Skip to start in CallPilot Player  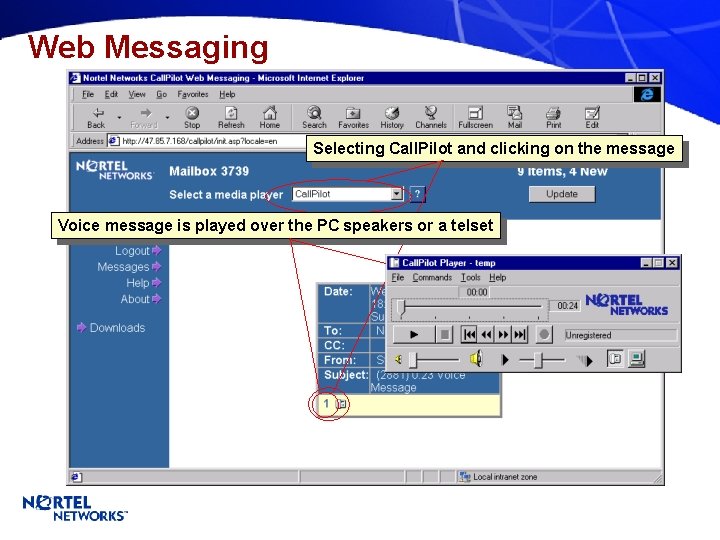[469, 335]
